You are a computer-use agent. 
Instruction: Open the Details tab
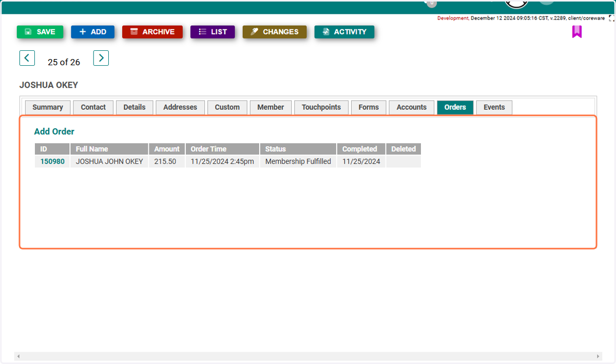[134, 107]
